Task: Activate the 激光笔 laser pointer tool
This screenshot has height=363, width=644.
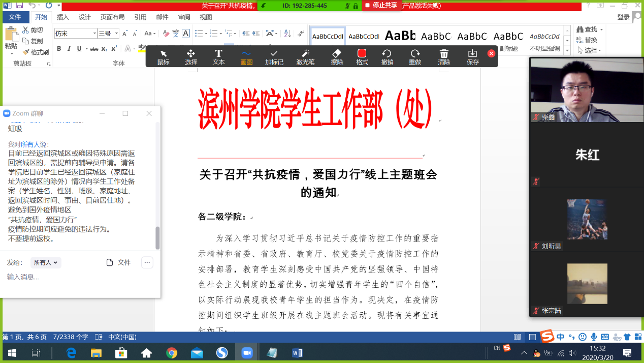Action: tap(305, 57)
